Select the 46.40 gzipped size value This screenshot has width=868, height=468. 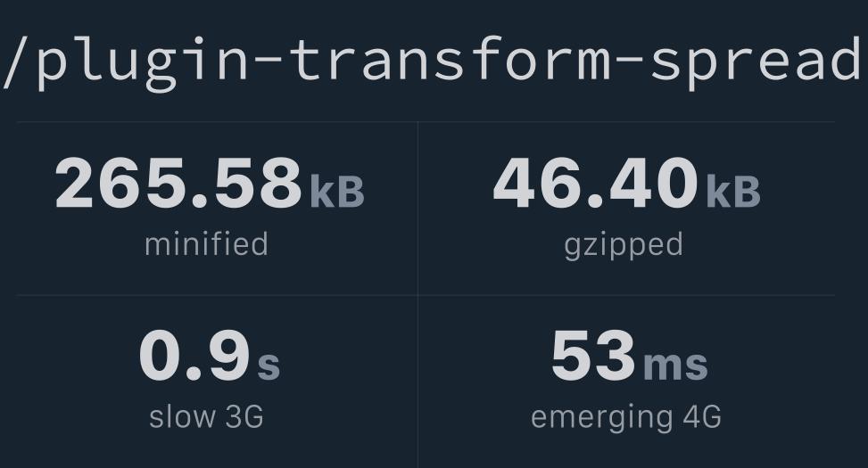click(595, 182)
